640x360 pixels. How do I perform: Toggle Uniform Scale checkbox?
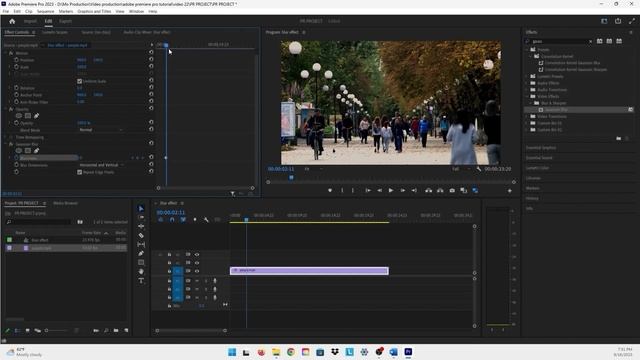point(80,81)
